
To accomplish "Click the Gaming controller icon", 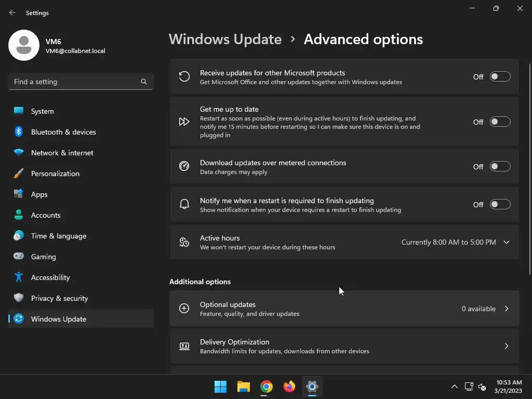I will 19,256.
